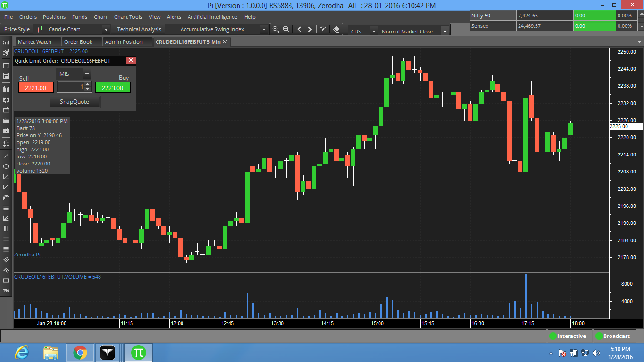644x362 pixels.
Task: Click the 15:00 time axis label
Action: pos(377,323)
